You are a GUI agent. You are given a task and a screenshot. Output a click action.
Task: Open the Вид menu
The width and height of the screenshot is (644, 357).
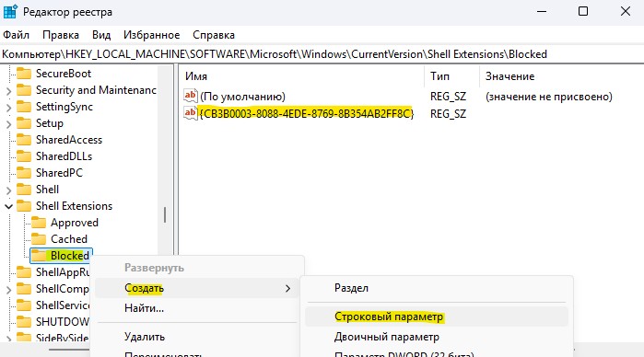[101, 35]
